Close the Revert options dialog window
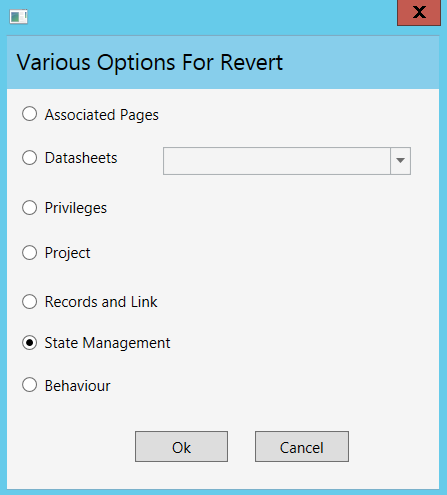The image size is (447, 495). click(x=419, y=13)
